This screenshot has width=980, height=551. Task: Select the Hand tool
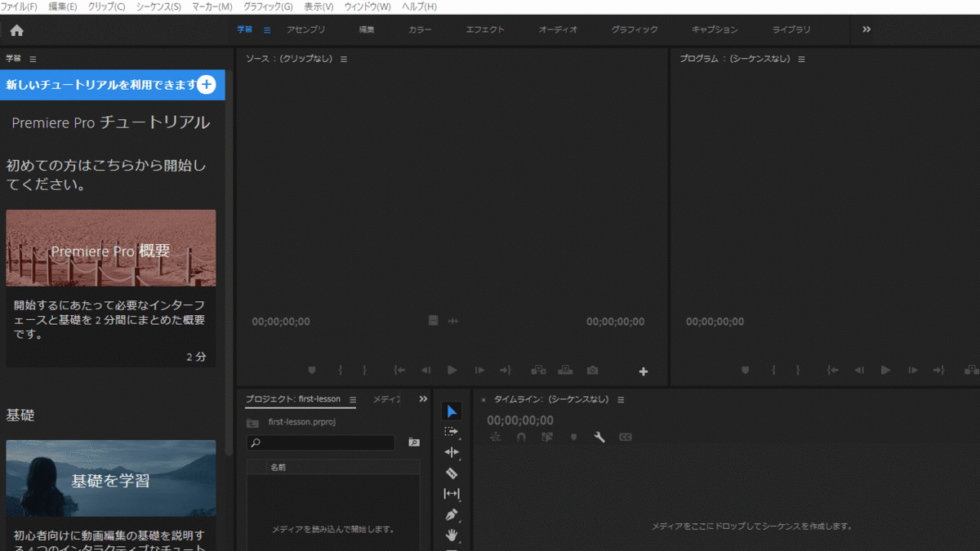click(452, 535)
